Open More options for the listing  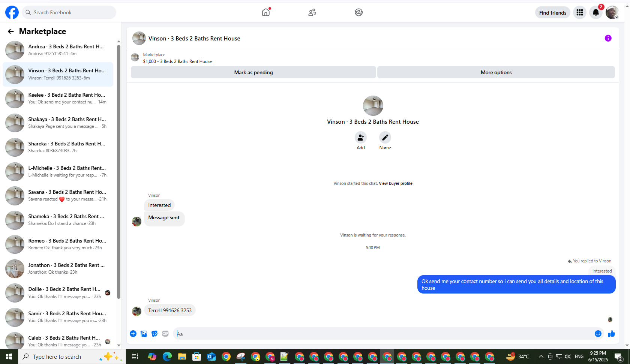pyautogui.click(x=496, y=72)
